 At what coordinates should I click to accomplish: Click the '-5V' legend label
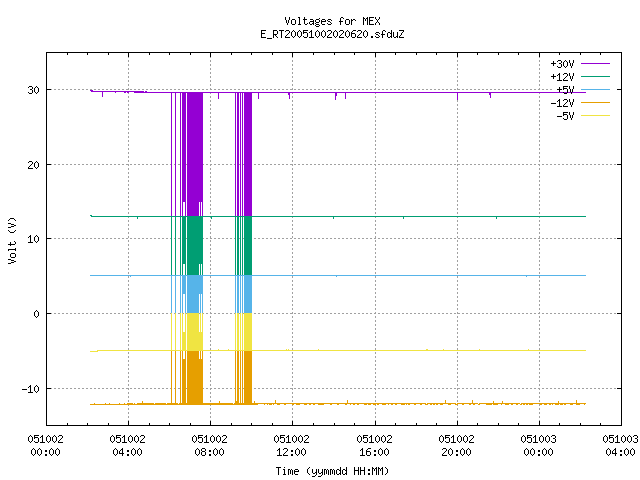pyautogui.click(x=565, y=116)
